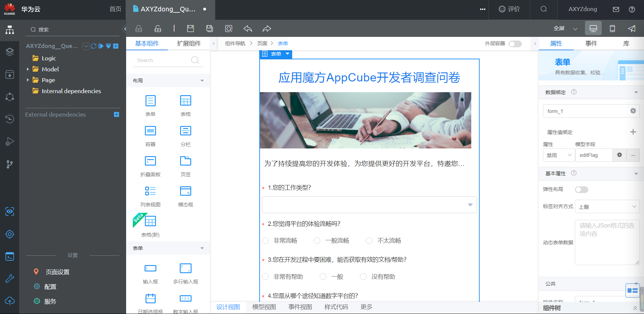Switch to desktop view mode
Viewport: 644px width, 314px height.
pos(593,28)
